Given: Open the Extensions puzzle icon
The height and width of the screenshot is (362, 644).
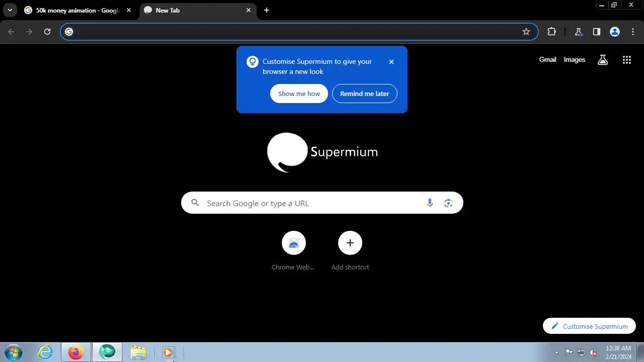Looking at the screenshot, I should (x=551, y=32).
